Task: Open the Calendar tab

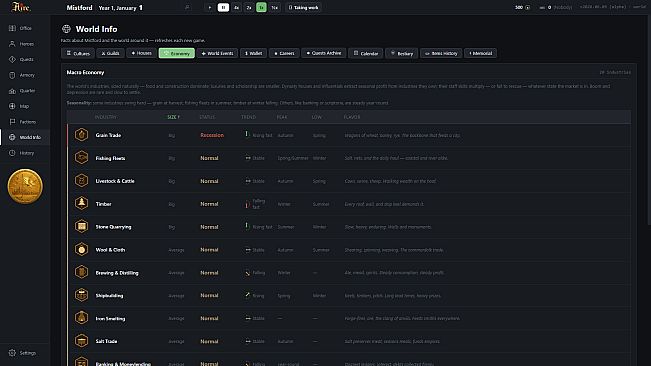Action: 366,53
